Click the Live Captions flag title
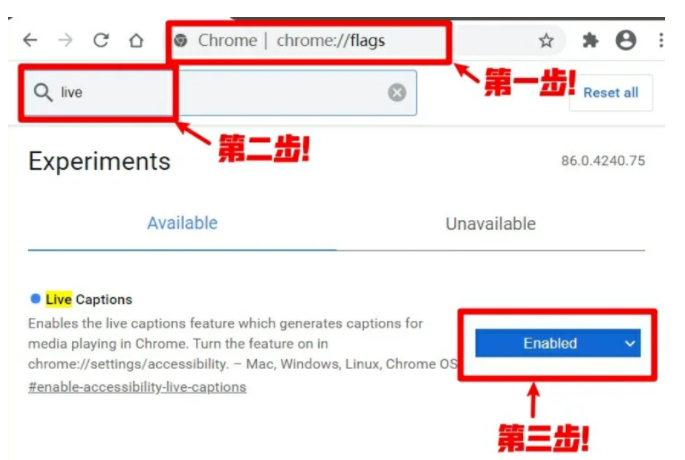This screenshot has width=685, height=460. 89,300
